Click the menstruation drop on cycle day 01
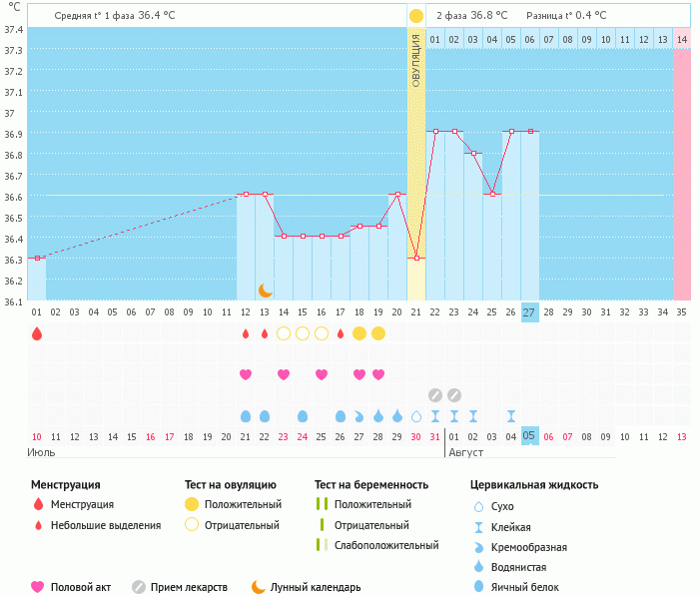The image size is (700, 594). 37,333
